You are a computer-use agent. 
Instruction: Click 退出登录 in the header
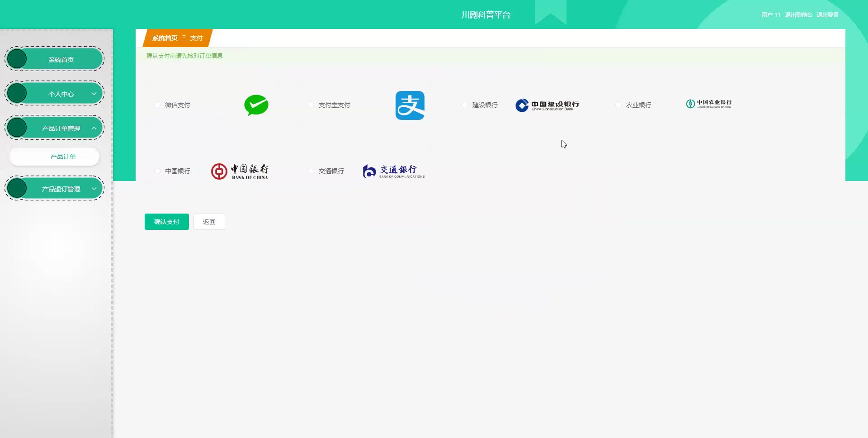pos(827,15)
